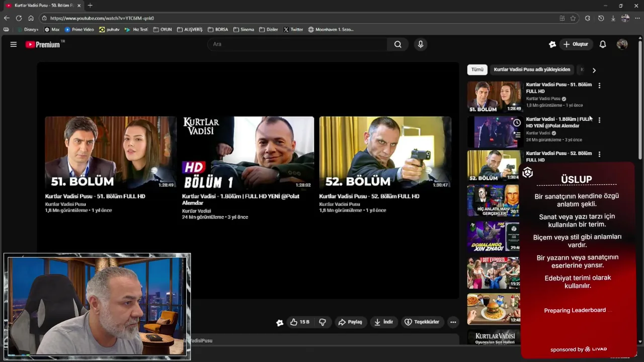
Task: Open browser history clock icon
Action: click(601, 18)
